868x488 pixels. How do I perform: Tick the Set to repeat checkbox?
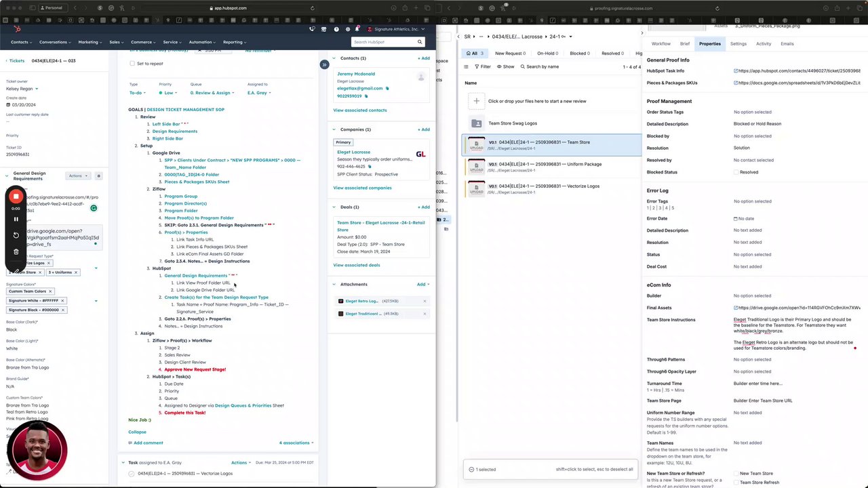coord(132,64)
